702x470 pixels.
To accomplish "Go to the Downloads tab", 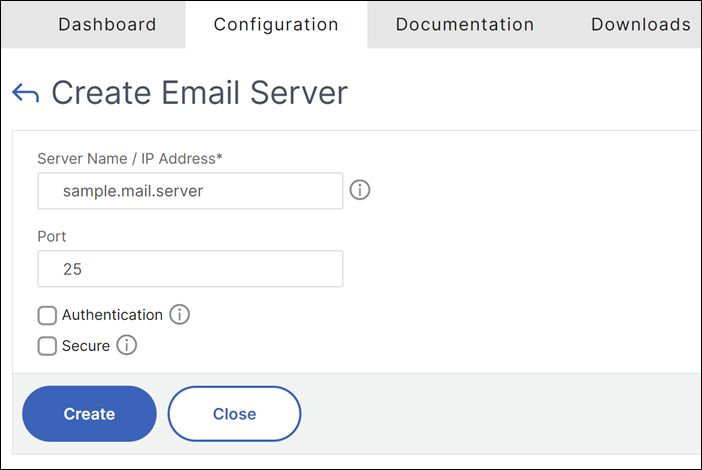I will (x=641, y=25).
